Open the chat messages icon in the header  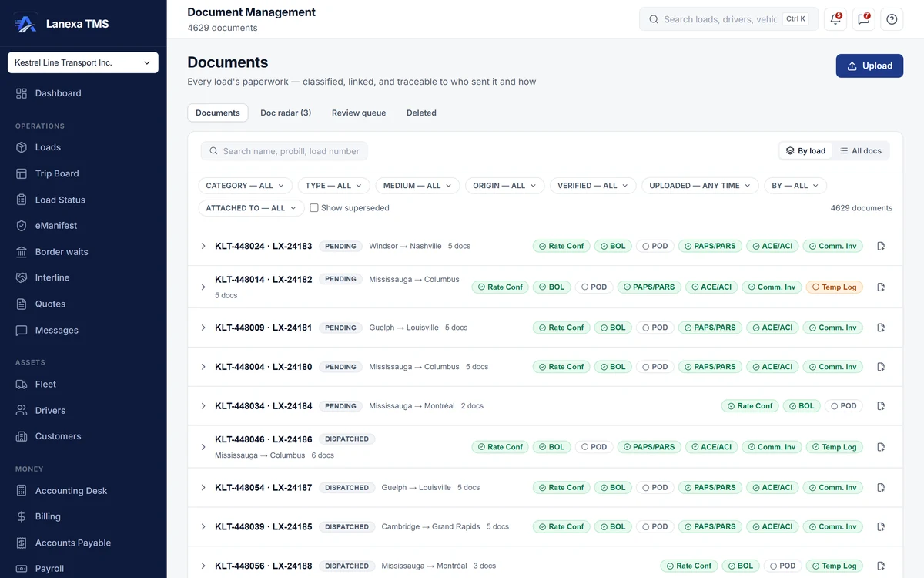863,19
